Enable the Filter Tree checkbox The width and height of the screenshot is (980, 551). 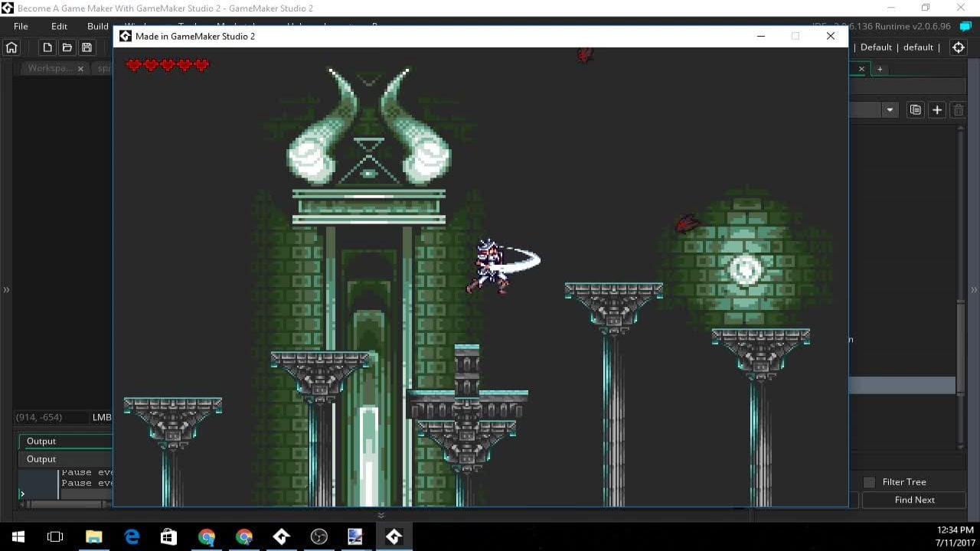pyautogui.click(x=869, y=482)
